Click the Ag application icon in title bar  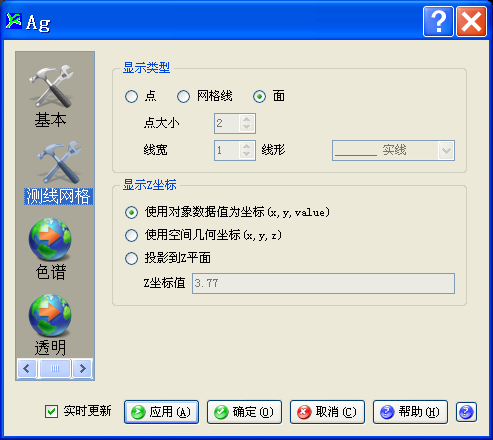14,21
